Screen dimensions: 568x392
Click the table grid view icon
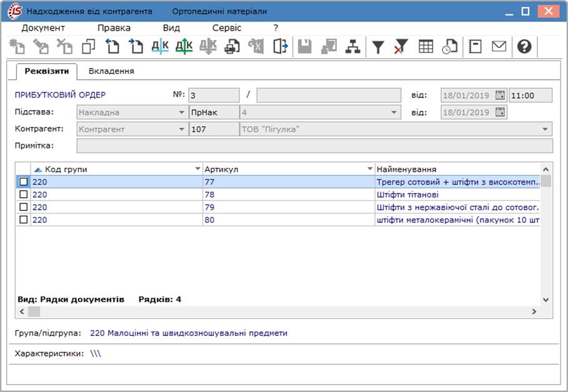426,46
